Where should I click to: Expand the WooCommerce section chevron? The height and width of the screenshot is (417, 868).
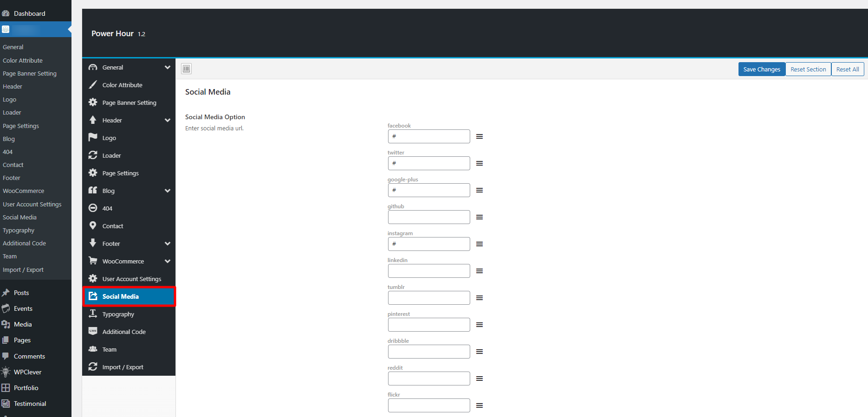[168, 261]
